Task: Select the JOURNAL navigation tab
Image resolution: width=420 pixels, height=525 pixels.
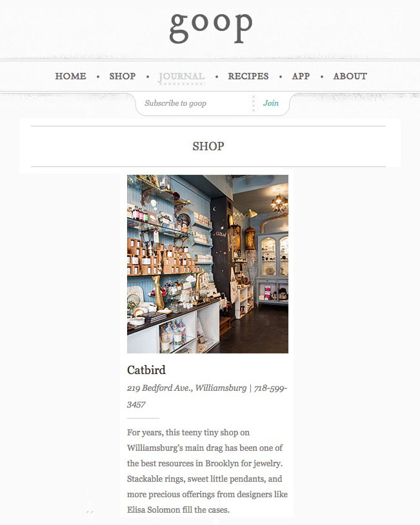Action: (x=181, y=76)
